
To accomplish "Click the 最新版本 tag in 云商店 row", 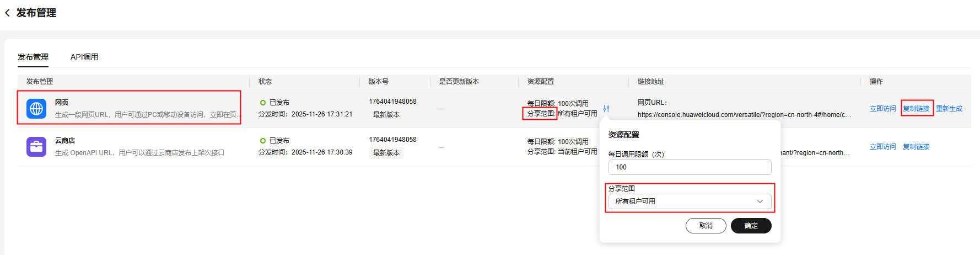I will click(x=386, y=153).
